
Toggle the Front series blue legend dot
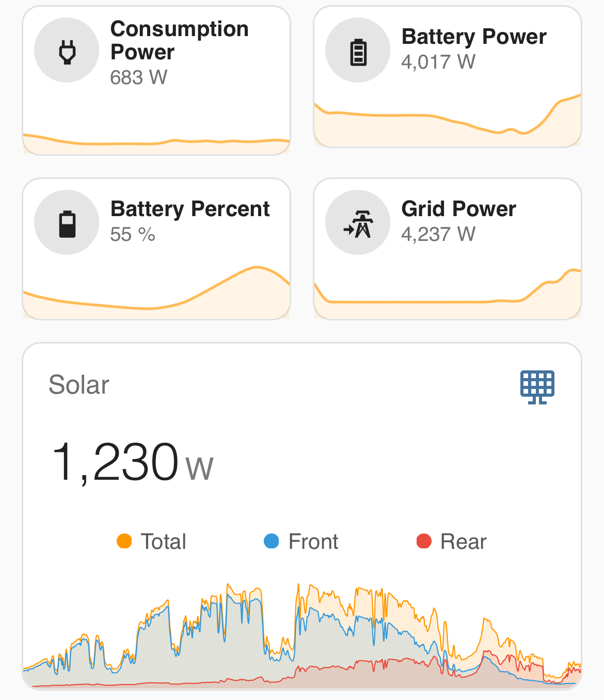272,541
